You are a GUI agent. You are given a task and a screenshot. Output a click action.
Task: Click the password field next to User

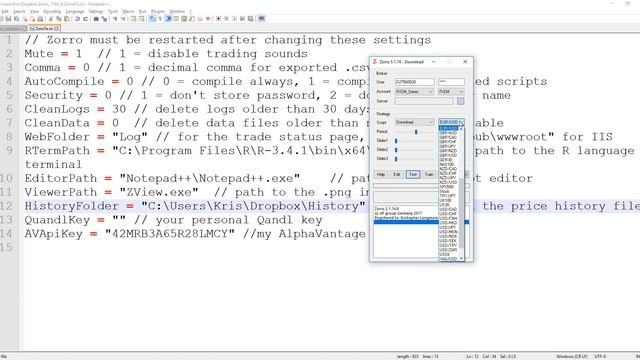point(451,82)
